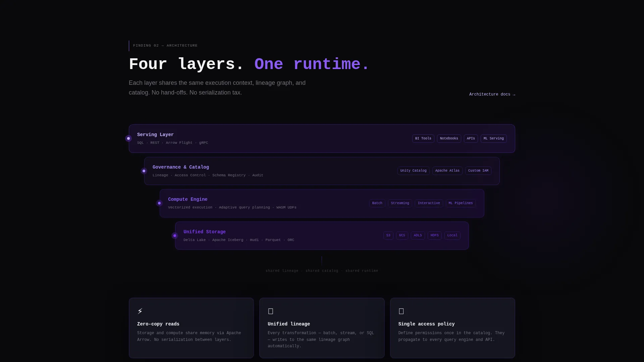Viewport: 644px width, 362px height.
Task: Click the Serving Layer node dot
Action: (128, 138)
